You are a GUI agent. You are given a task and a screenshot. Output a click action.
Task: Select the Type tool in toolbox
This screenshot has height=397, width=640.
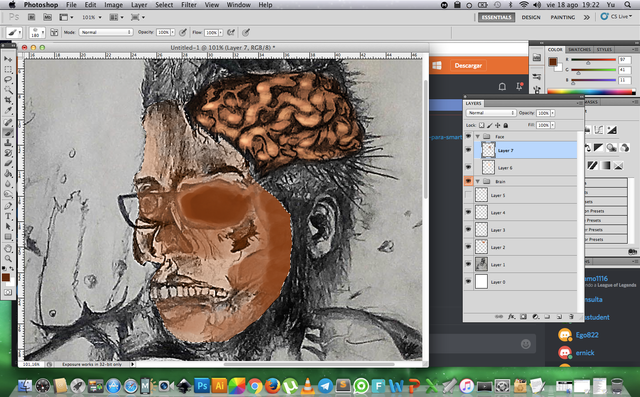(x=8, y=216)
